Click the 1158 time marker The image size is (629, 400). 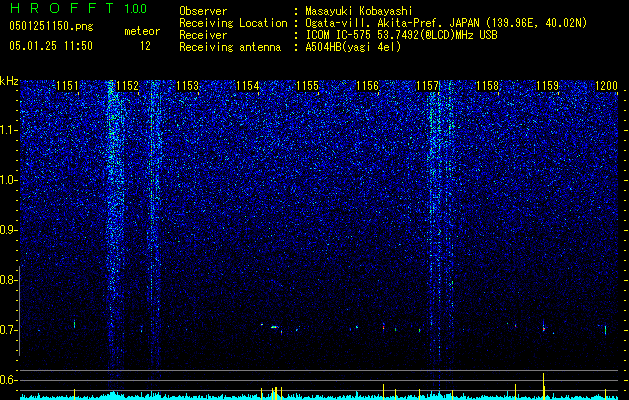tap(487, 86)
